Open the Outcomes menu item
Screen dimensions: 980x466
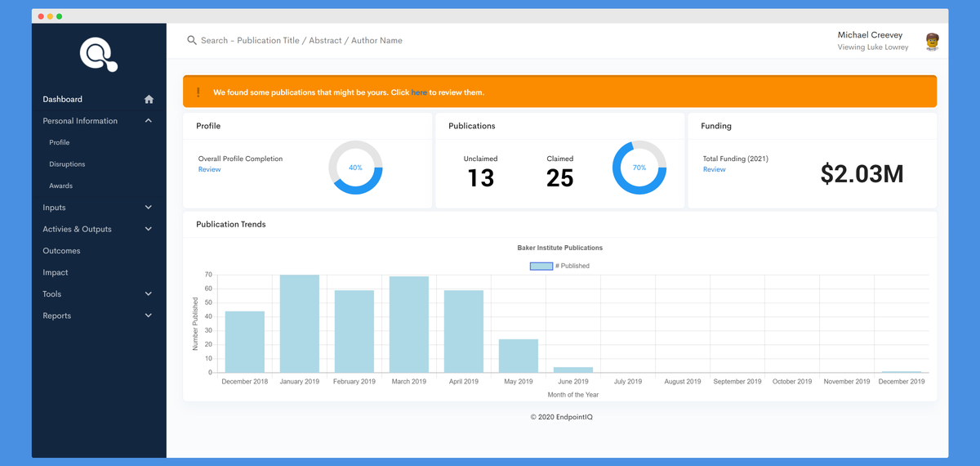61,251
